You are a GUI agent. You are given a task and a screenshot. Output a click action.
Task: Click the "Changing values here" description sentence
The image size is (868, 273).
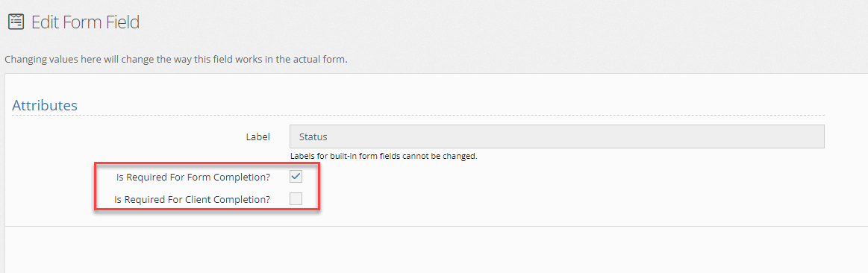point(175,59)
